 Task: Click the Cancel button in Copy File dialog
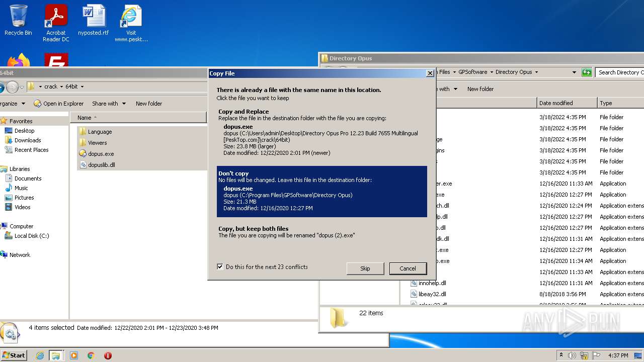(408, 268)
